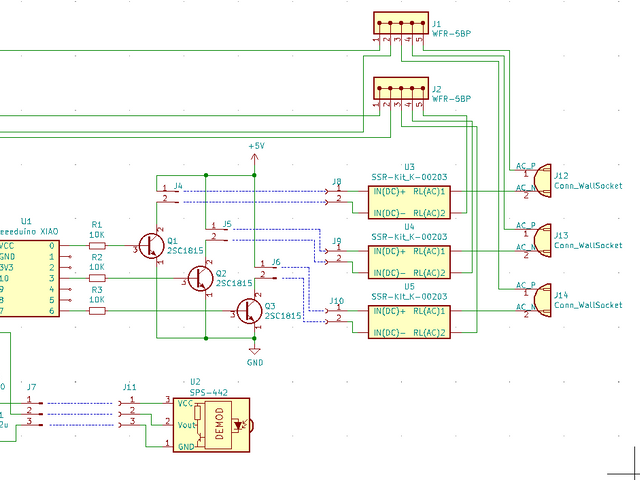Image resolution: width=640 pixels, height=480 pixels.
Task: Select the GND power symbol
Action: (x=255, y=351)
